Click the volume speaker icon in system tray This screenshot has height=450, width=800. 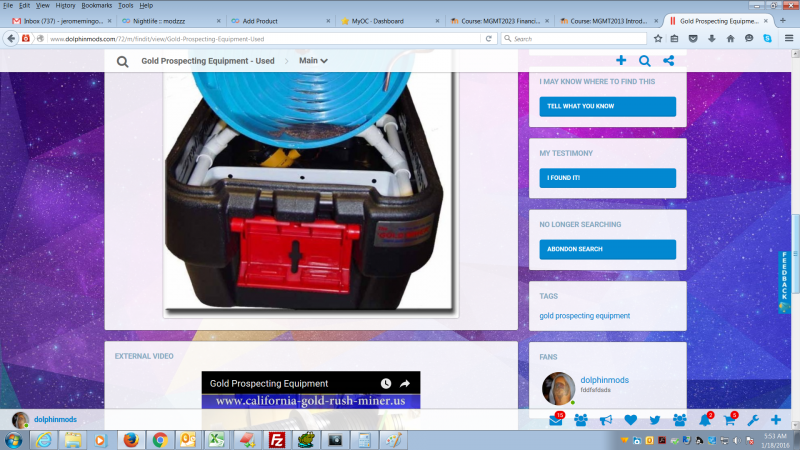737,440
